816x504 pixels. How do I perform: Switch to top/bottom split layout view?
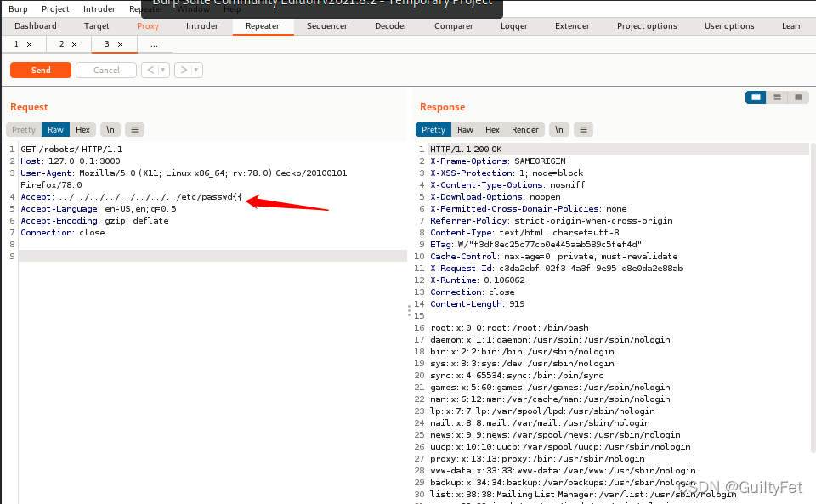coord(777,97)
